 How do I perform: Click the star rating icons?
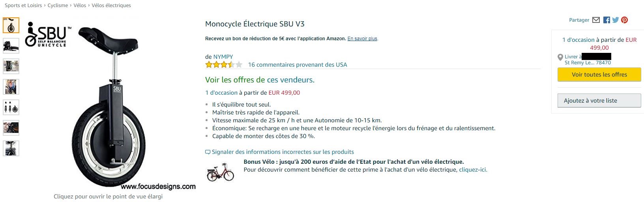224,65
